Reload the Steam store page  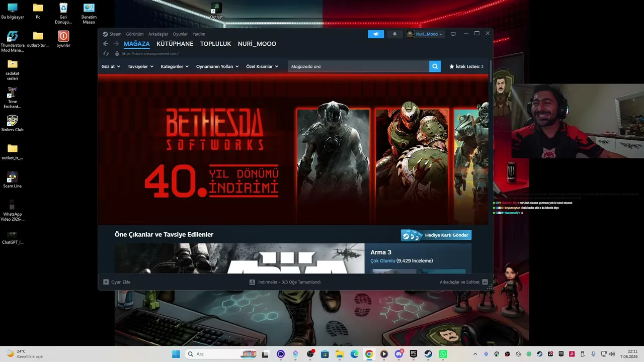click(106, 54)
